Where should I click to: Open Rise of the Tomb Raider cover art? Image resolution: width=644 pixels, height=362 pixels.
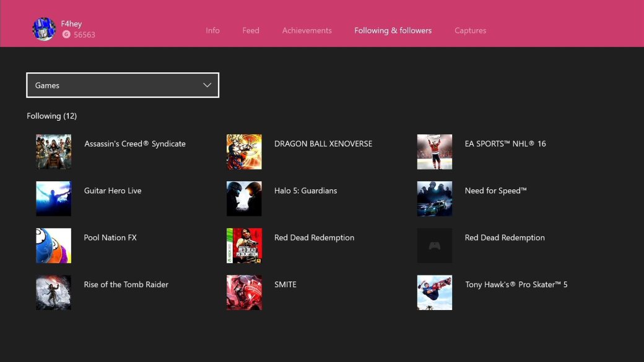[53, 293]
